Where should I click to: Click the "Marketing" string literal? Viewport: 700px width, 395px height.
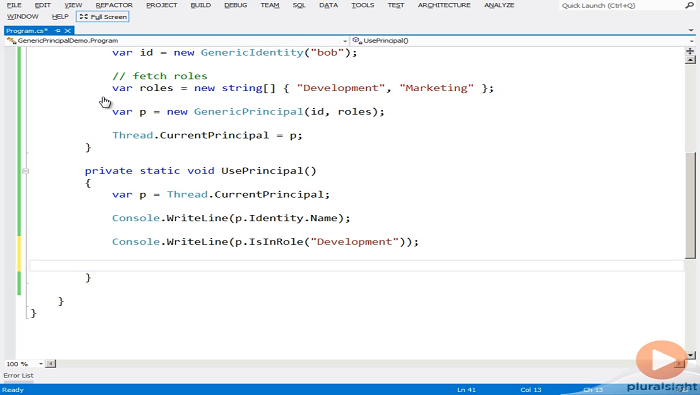pyautogui.click(x=436, y=88)
